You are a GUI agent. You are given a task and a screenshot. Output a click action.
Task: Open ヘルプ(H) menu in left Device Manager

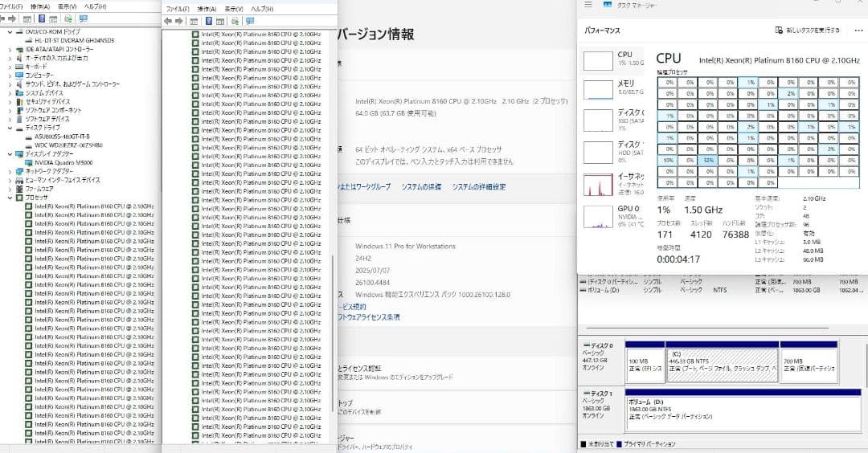pos(95,6)
